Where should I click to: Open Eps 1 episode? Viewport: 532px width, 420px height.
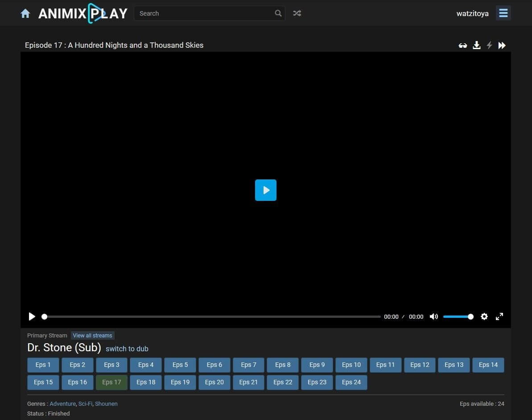[43, 365]
